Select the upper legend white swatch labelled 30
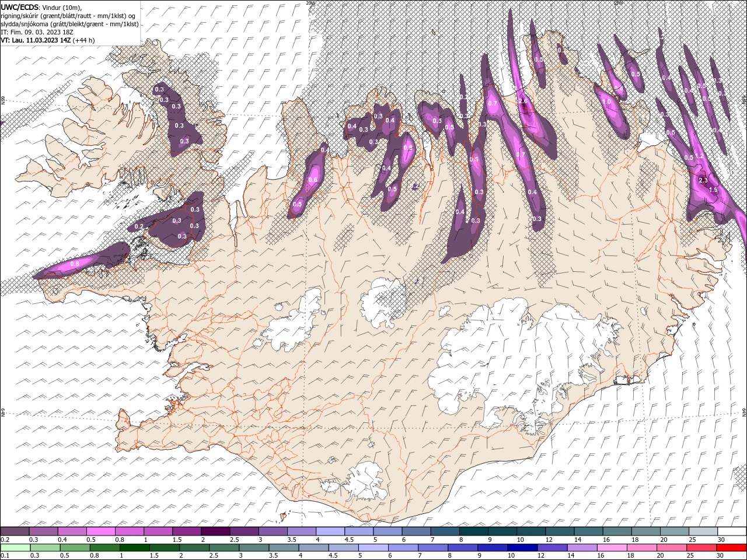Viewport: 747px width, 560px height. tap(732, 531)
